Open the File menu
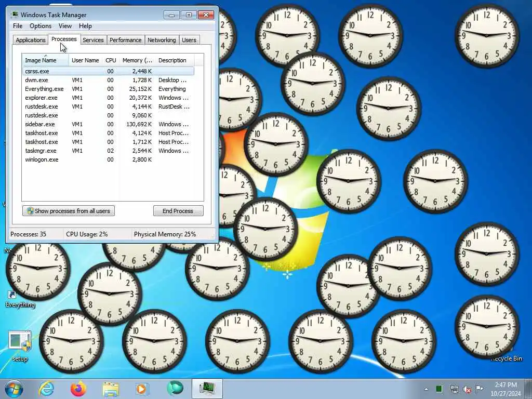Screen dimensions: 532x399 (18, 26)
